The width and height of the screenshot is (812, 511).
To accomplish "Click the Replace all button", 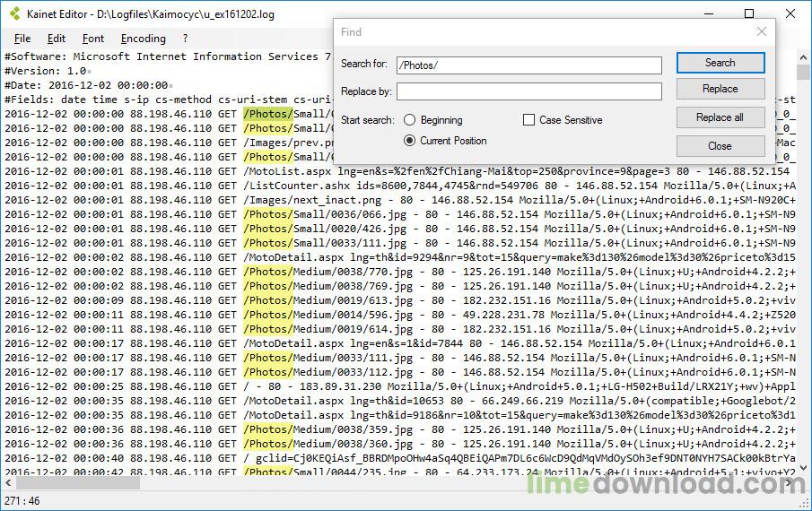I will [x=720, y=117].
